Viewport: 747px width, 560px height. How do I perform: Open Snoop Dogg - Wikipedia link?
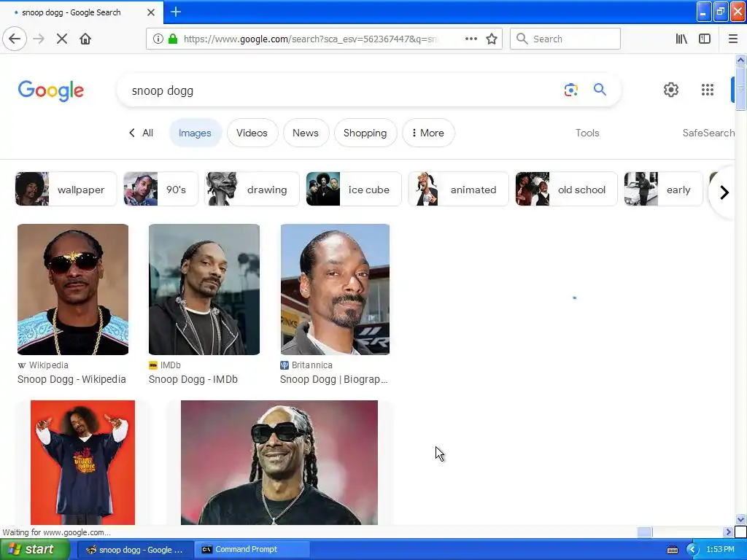[71, 379]
